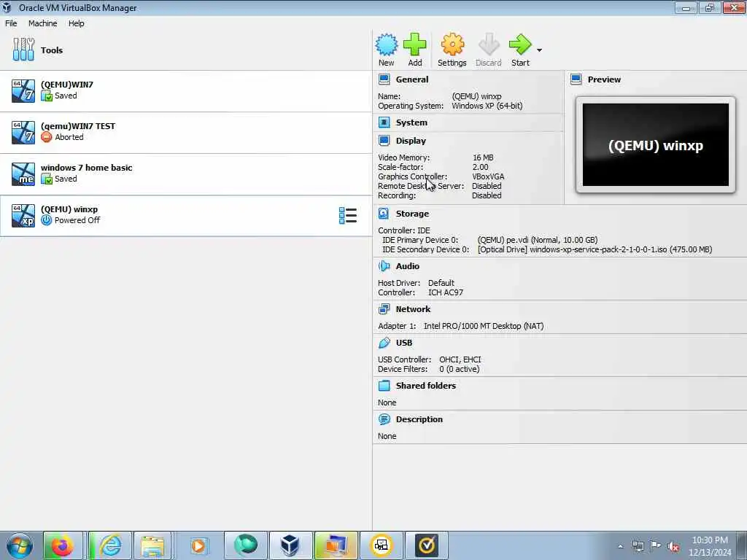Click the New virtual machine icon

coord(386,44)
